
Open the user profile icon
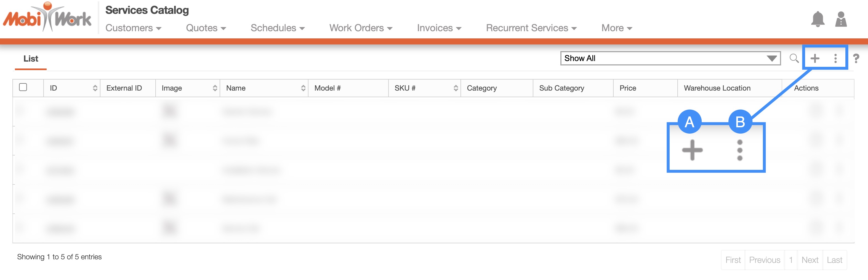click(841, 19)
